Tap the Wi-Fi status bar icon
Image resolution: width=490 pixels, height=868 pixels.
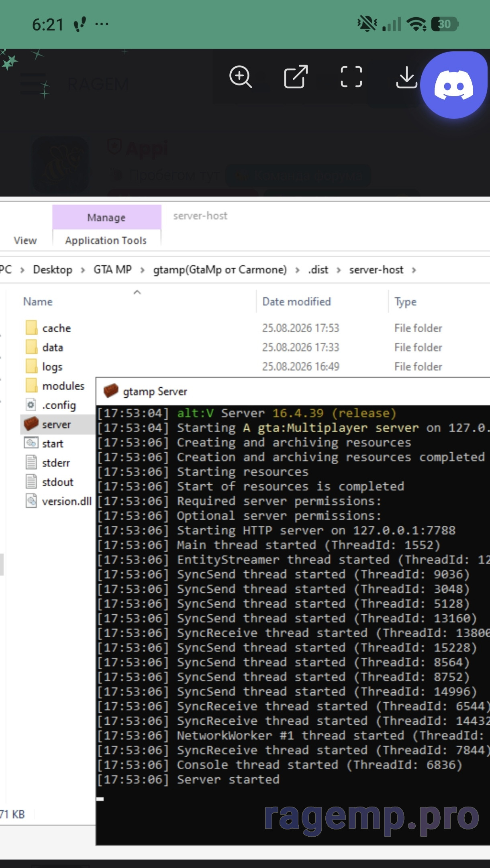click(416, 24)
